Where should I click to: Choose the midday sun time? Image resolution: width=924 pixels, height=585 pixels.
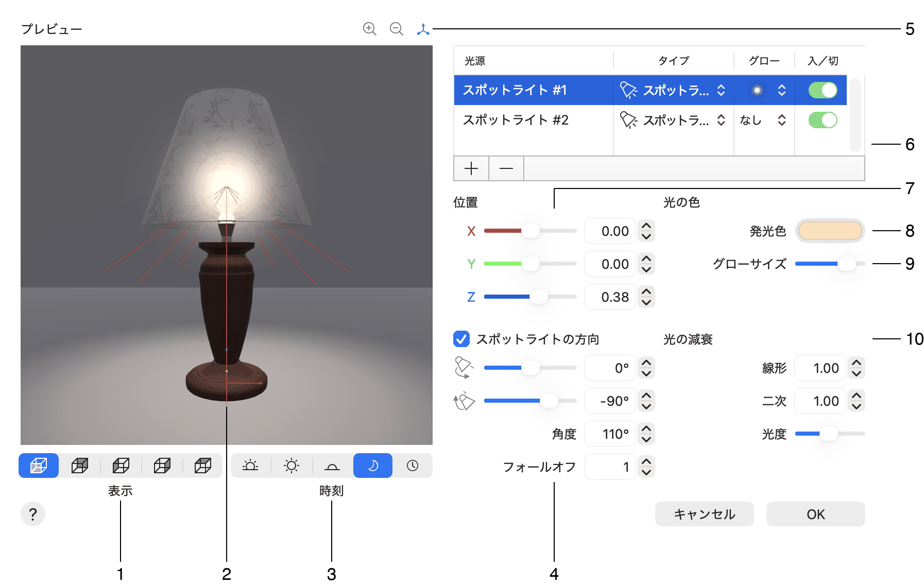(x=292, y=466)
